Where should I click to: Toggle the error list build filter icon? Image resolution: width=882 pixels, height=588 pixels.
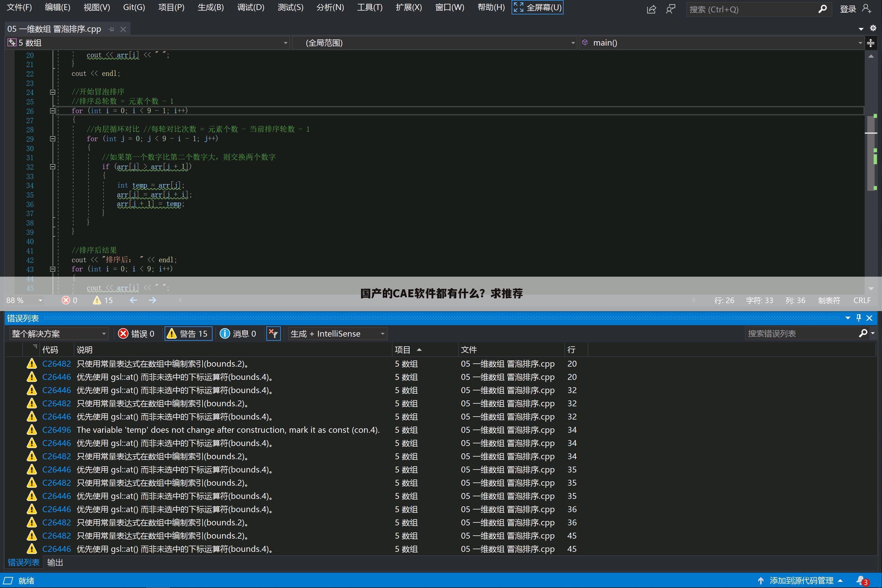point(273,333)
